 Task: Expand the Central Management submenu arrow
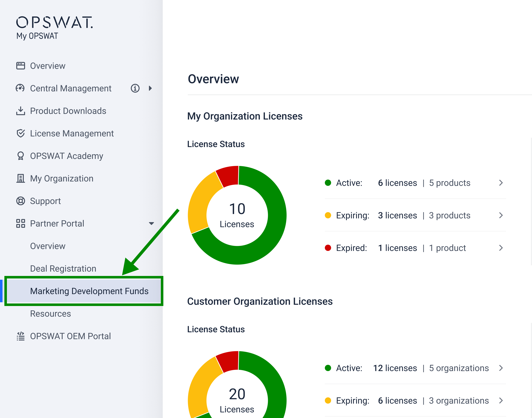[x=150, y=88]
